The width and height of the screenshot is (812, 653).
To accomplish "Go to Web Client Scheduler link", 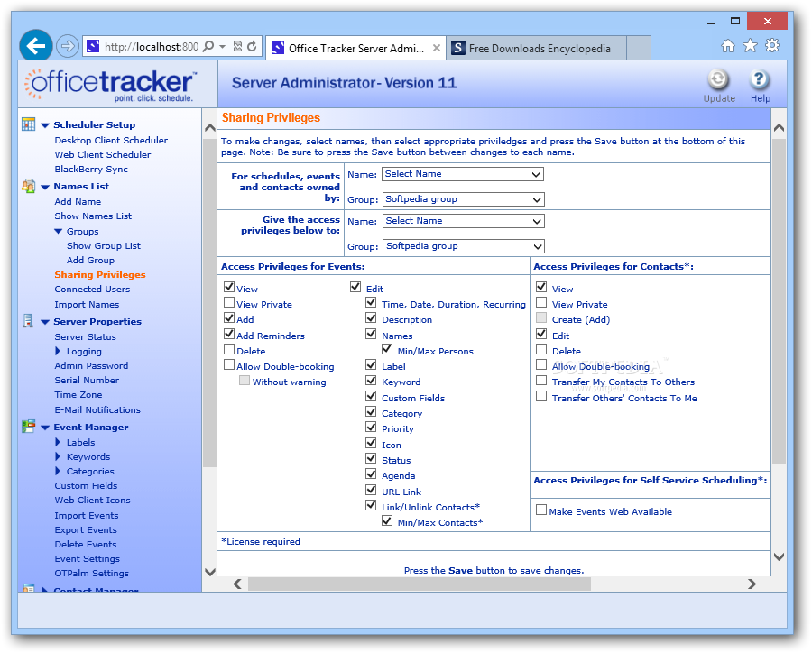I will (x=103, y=155).
